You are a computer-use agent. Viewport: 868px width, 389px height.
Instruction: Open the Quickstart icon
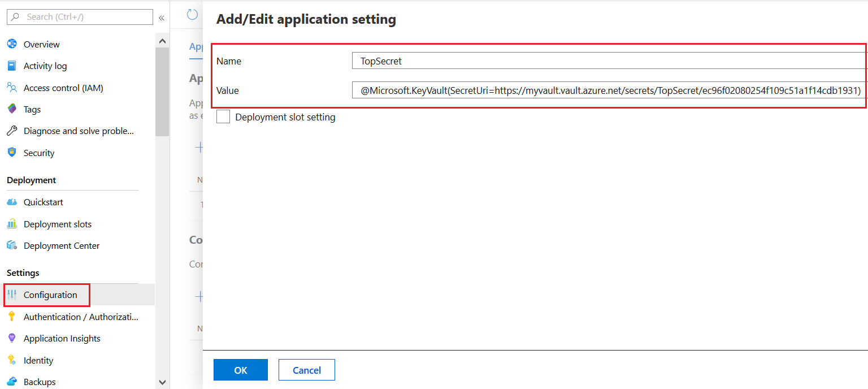tap(12, 202)
